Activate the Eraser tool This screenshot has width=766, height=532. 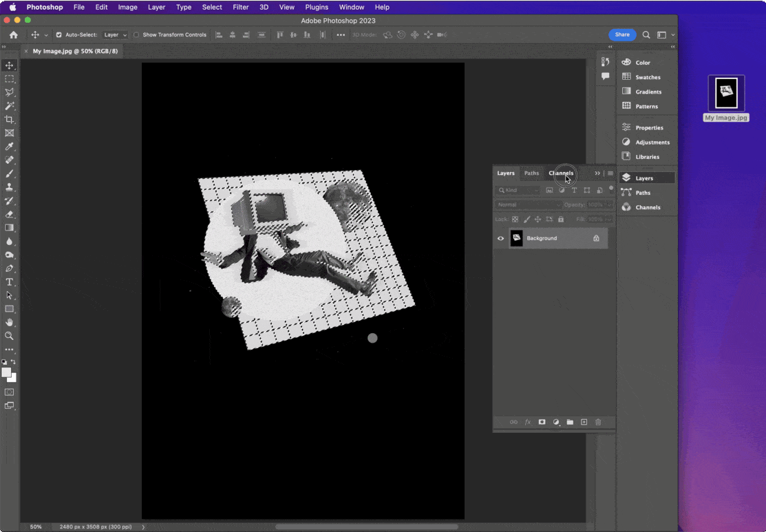pyautogui.click(x=9, y=215)
